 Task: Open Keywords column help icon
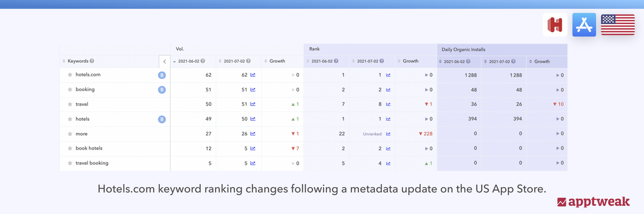pos(92,61)
